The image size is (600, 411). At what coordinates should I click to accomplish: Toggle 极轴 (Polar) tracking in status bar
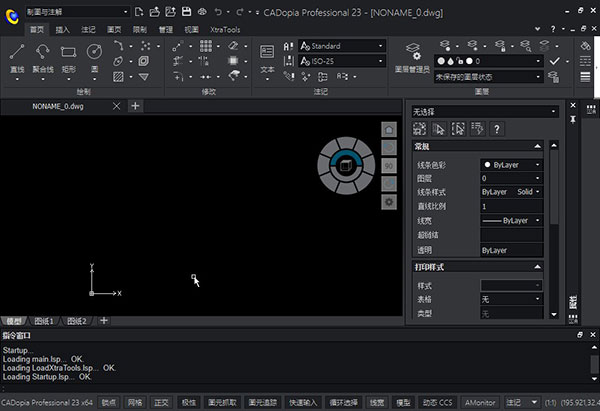pos(188,402)
